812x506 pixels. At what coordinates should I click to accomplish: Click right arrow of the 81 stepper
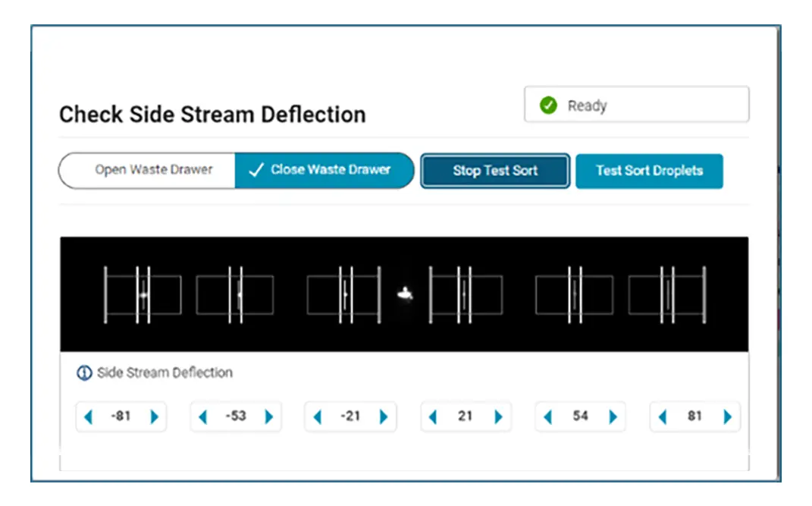728,416
